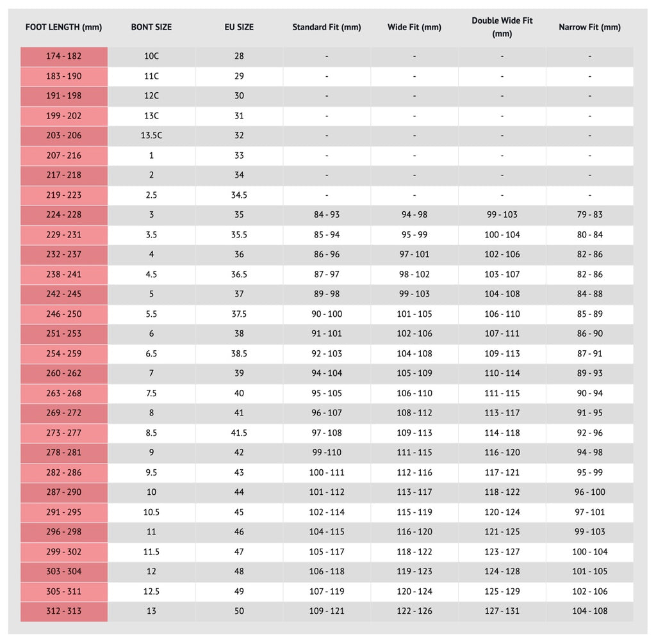Click the 109 - 121 Standard Fit cell
This screenshot has width=656, height=644.
327,611
